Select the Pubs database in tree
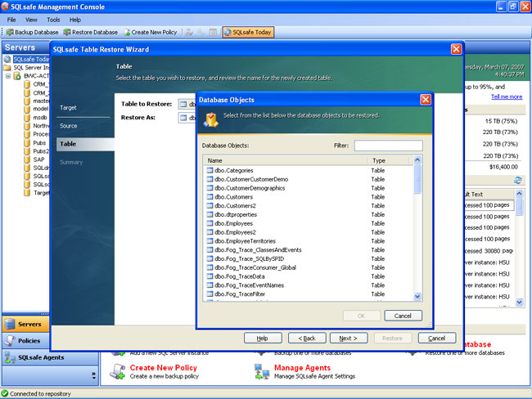Image resolution: width=532 pixels, height=399 pixels. tap(39, 143)
